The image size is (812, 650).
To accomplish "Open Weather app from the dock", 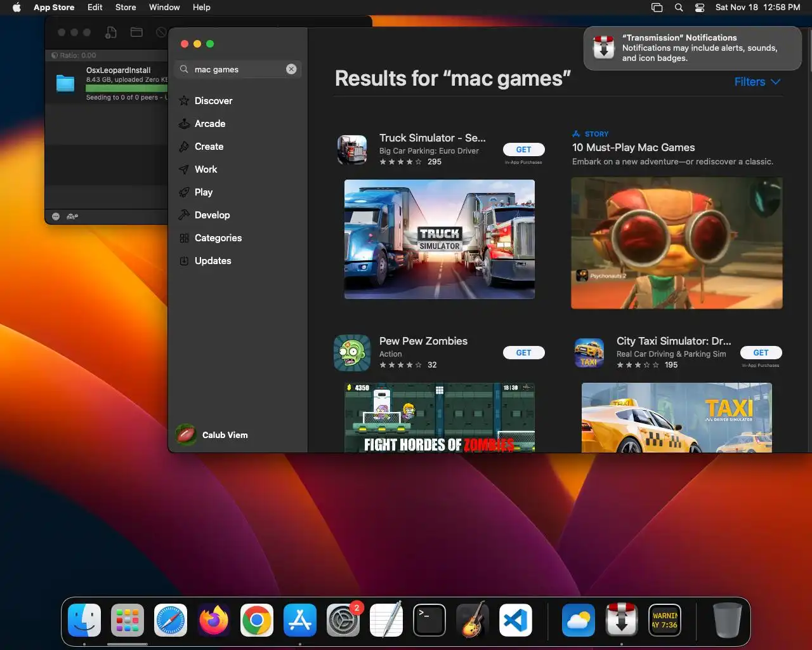I will pyautogui.click(x=579, y=620).
